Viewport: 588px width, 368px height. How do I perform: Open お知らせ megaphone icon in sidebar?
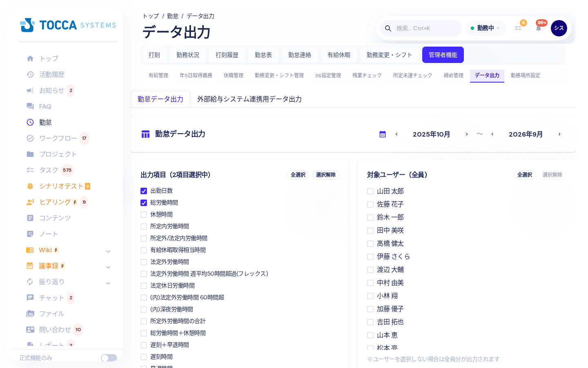click(x=30, y=90)
